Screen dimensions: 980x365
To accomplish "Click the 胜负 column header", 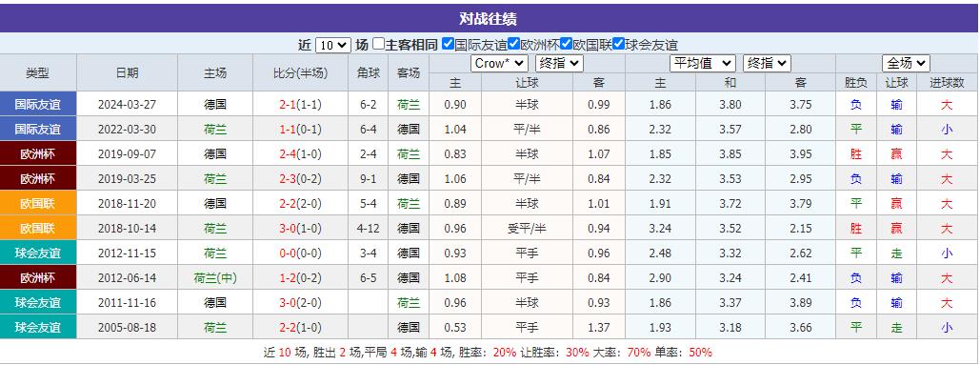I will point(855,82).
